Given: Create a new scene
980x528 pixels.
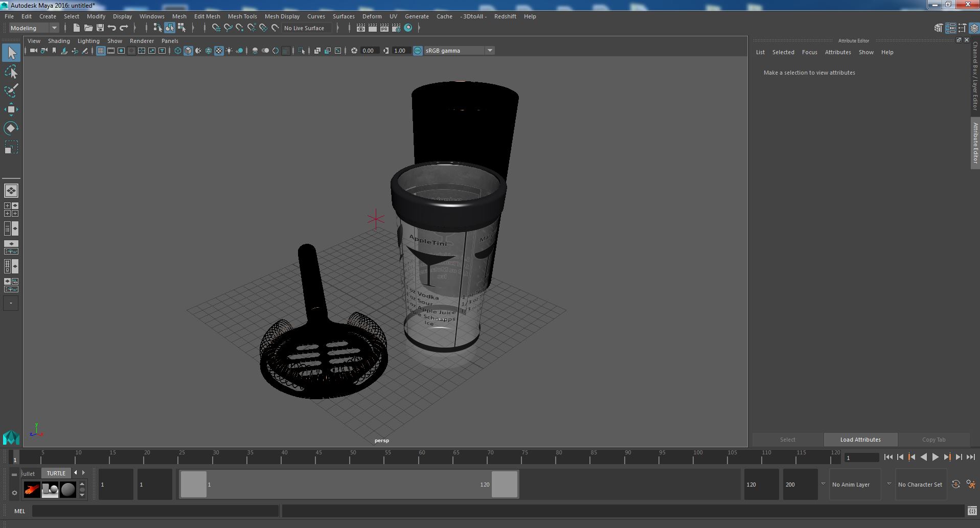Looking at the screenshot, I should pyautogui.click(x=76, y=28).
